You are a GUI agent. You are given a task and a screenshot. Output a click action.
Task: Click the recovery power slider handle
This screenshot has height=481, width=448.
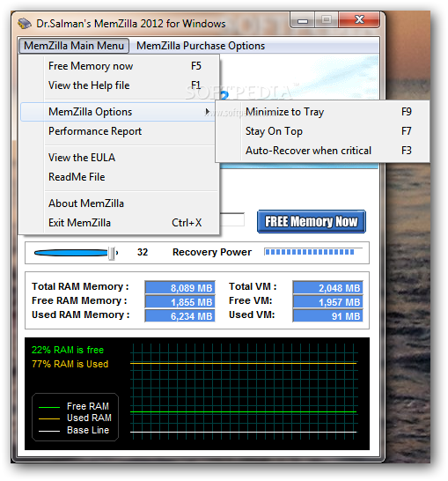[112, 254]
